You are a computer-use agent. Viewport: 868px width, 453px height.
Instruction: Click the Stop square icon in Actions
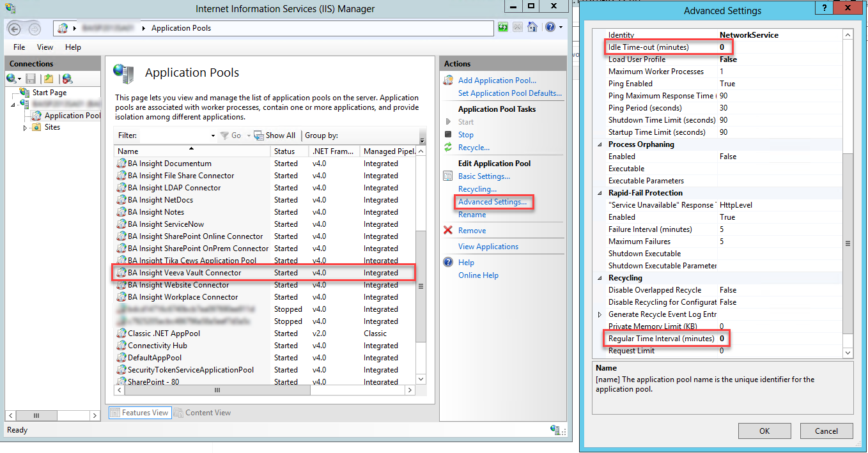click(448, 135)
